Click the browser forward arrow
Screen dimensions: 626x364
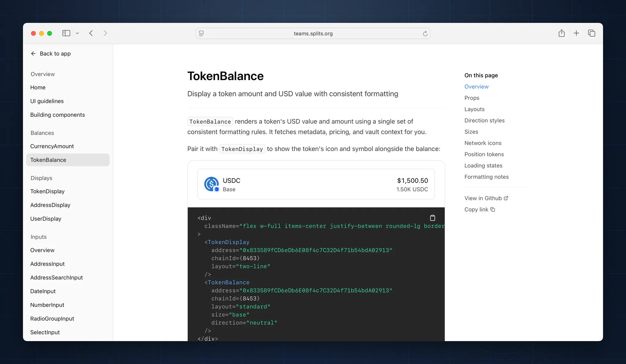coord(105,33)
